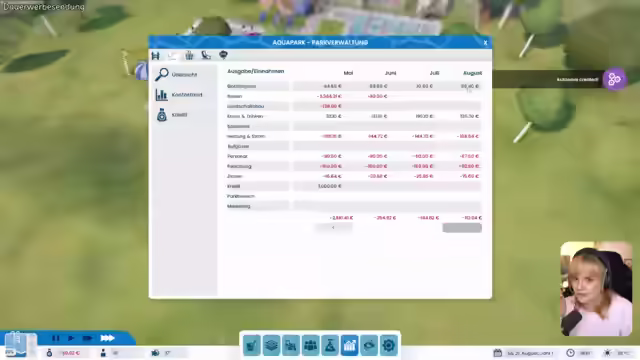Open the notebook icon at bottom left

pos(16,345)
